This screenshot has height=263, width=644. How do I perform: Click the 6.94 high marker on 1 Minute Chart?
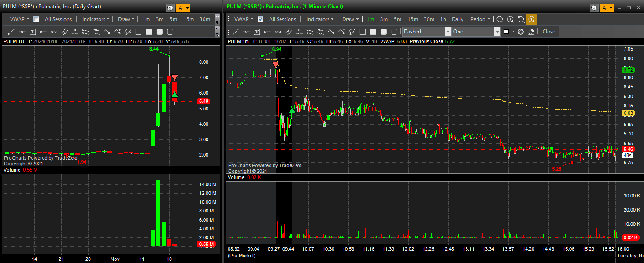tap(277, 49)
